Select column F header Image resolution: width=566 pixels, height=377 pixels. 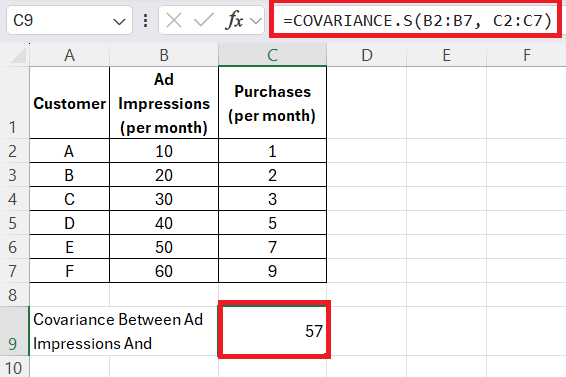point(527,55)
